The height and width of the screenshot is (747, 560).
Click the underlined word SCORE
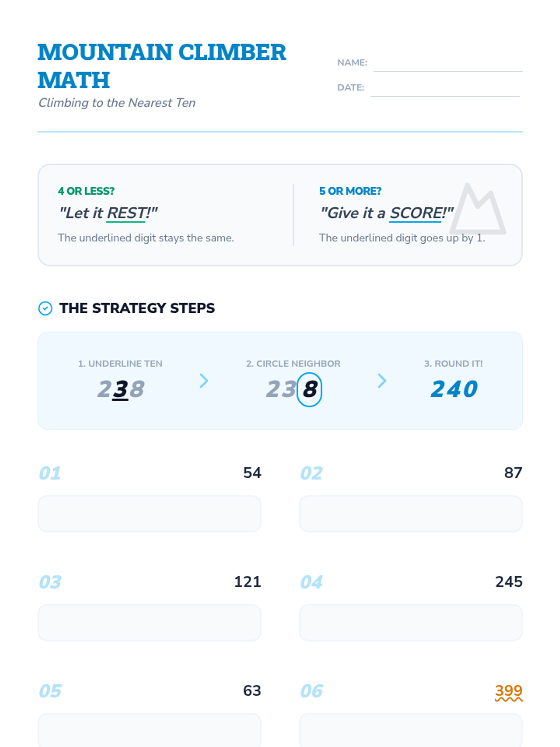pyautogui.click(x=415, y=213)
